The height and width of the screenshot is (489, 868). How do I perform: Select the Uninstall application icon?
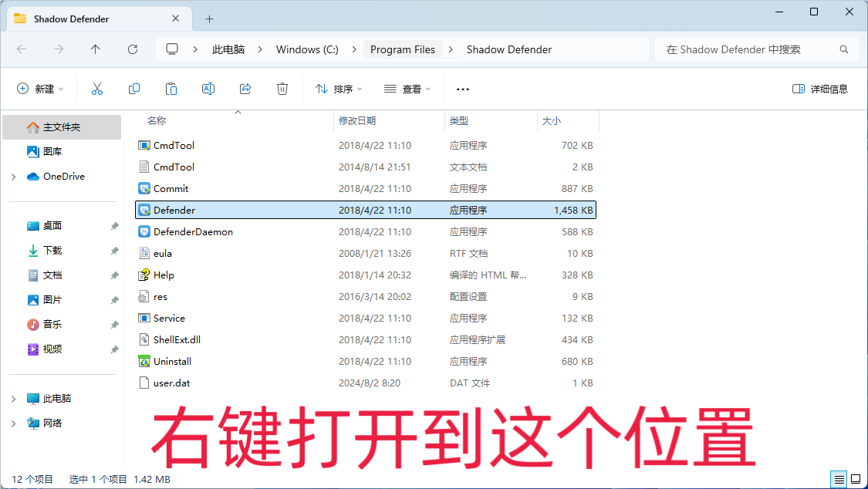pos(144,361)
